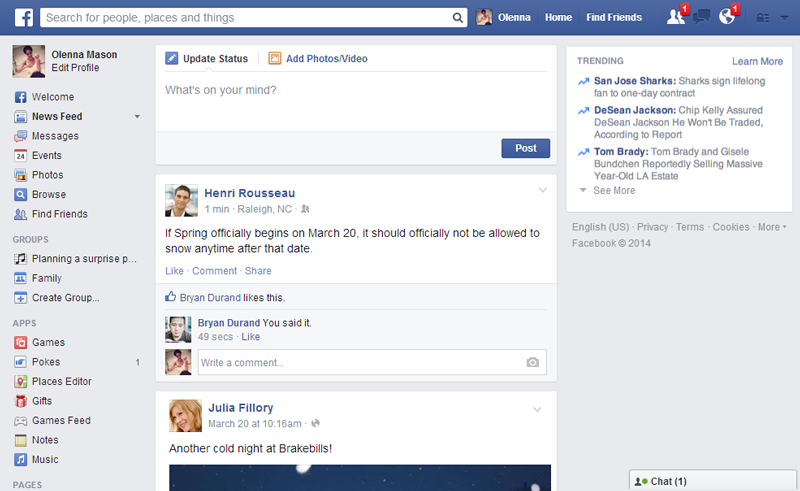Viewport: 800px width, 491px height.
Task: Open privacy shortcuts lock icon
Action: (762, 18)
